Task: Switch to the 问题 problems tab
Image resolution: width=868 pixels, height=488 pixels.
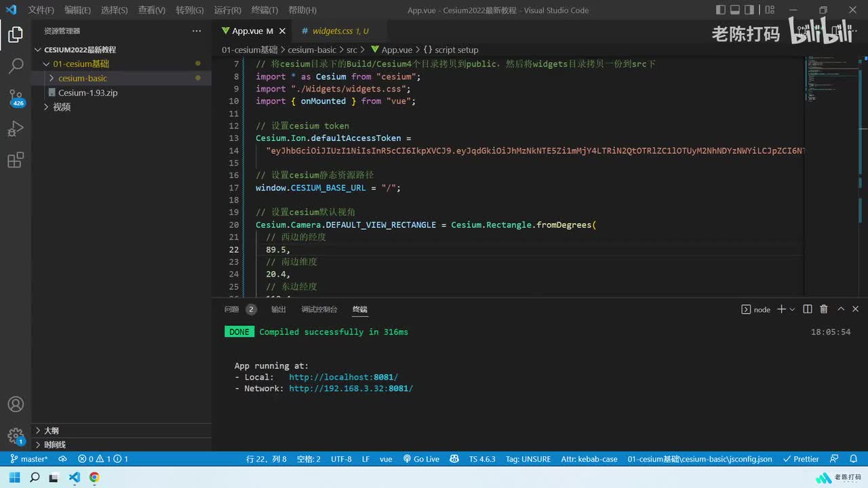Action: coord(232,309)
